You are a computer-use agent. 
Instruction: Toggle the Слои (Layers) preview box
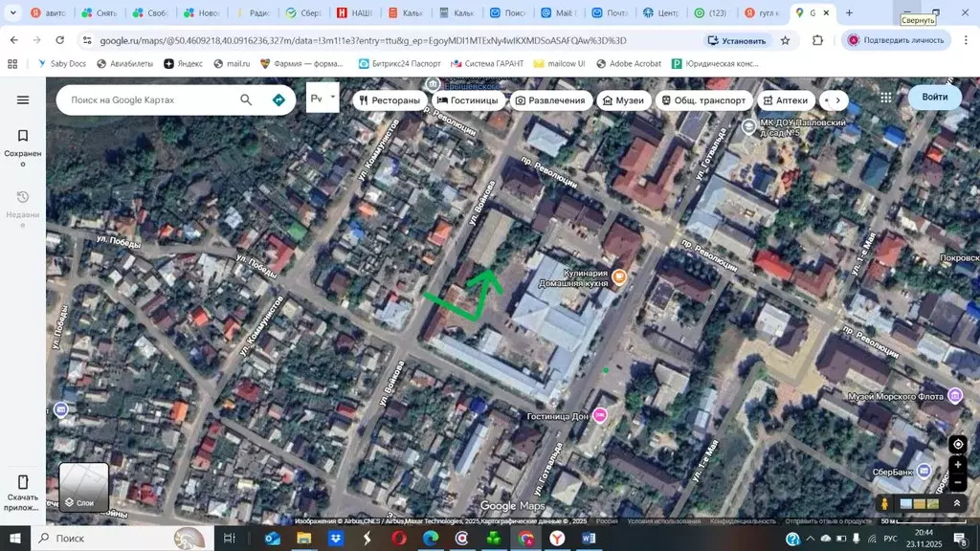(x=83, y=486)
